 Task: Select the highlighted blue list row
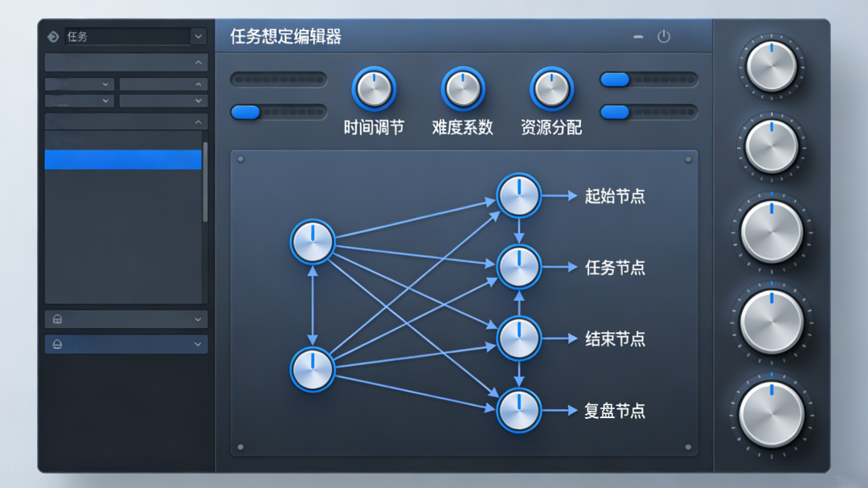pos(123,159)
